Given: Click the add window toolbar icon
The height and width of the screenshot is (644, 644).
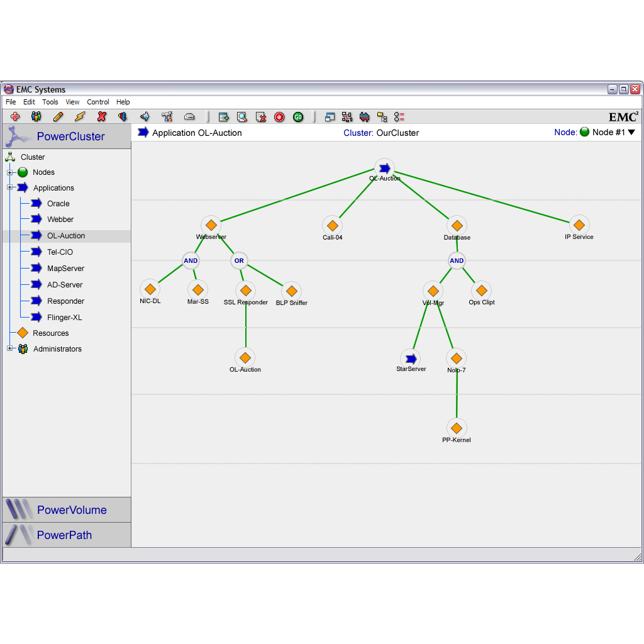Looking at the screenshot, I should click(x=224, y=117).
